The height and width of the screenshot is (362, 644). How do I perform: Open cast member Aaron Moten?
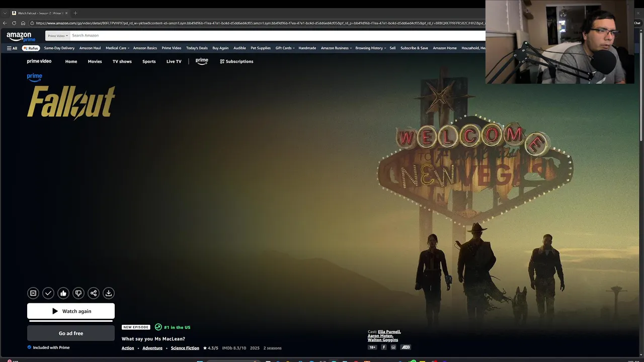point(380,336)
